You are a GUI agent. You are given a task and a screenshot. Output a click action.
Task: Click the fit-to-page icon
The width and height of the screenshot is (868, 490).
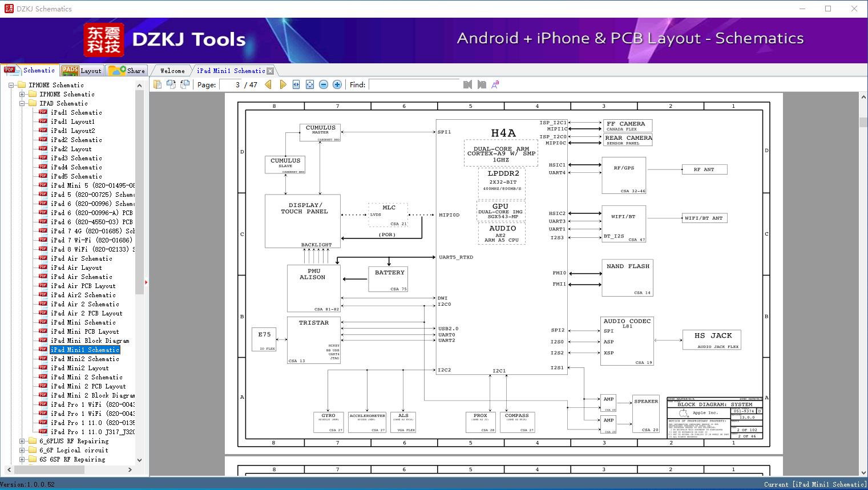point(309,84)
